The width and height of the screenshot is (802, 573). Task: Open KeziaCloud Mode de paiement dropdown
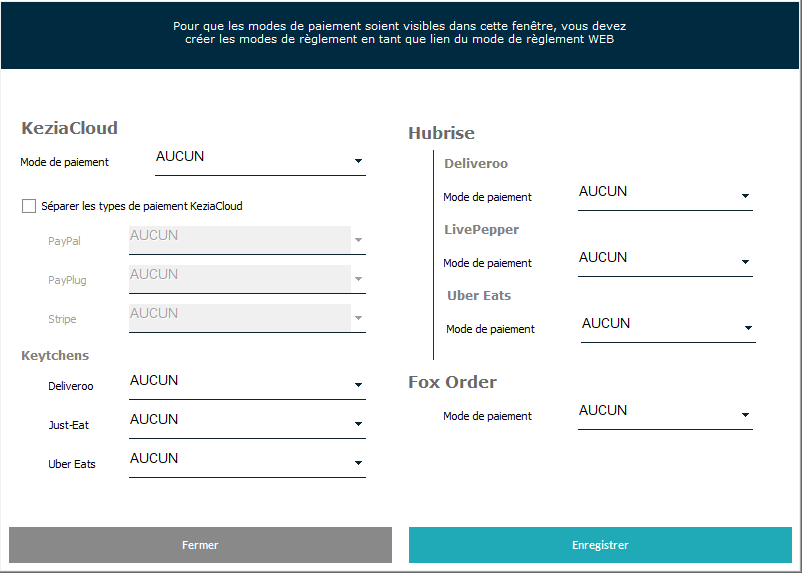pyautogui.click(x=358, y=162)
